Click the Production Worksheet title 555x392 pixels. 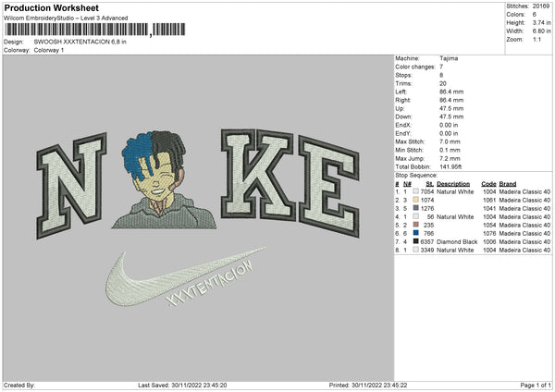[x=51, y=7]
